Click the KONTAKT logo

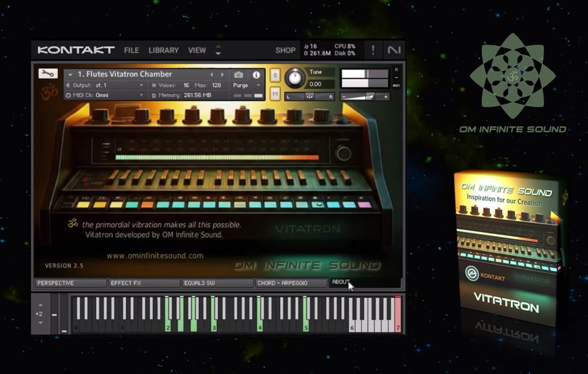click(76, 50)
